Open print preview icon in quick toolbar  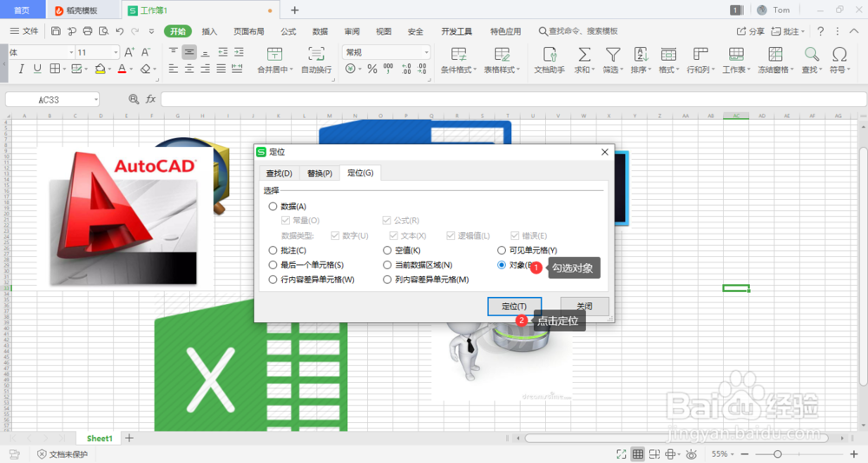103,31
